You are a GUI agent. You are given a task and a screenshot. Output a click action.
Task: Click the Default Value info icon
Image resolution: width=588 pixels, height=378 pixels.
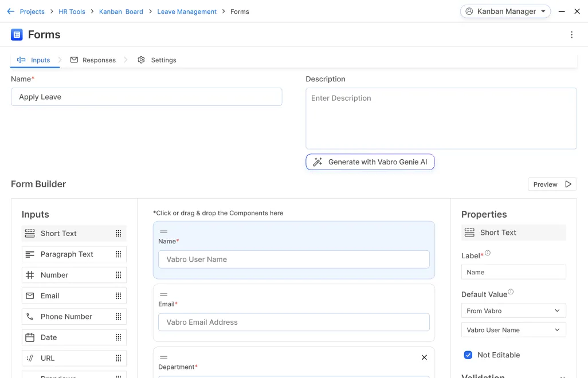tap(511, 292)
